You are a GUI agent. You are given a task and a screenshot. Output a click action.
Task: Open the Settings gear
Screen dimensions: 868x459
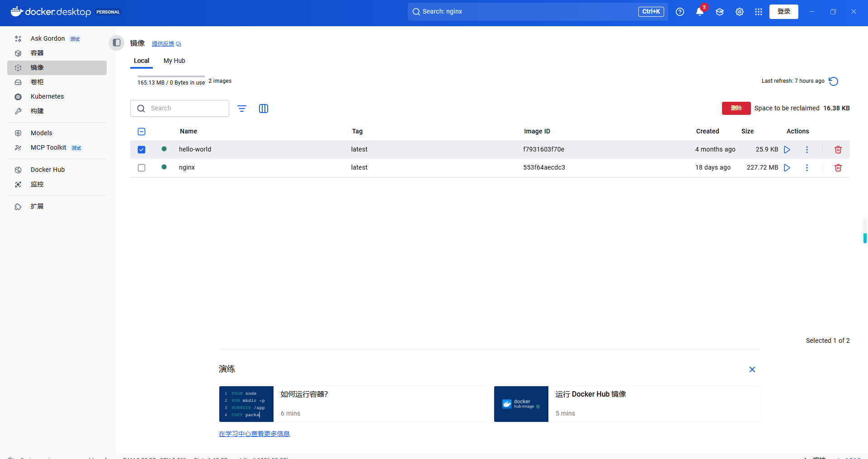click(x=740, y=12)
